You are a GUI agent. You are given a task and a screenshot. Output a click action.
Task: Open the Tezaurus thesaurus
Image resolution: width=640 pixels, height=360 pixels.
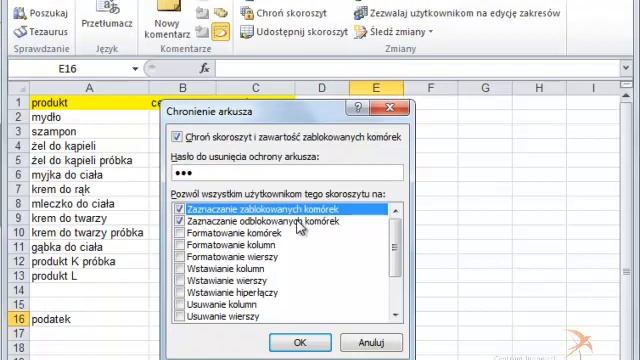click(40, 31)
